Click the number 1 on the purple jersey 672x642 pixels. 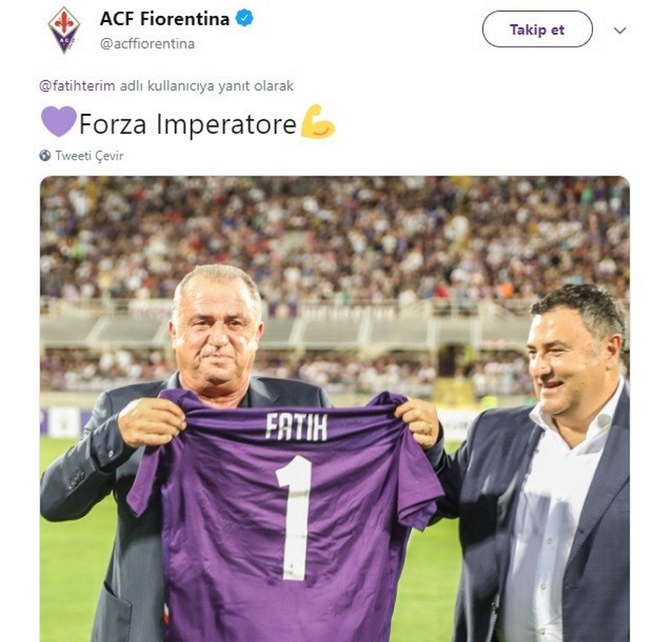pos(295,516)
